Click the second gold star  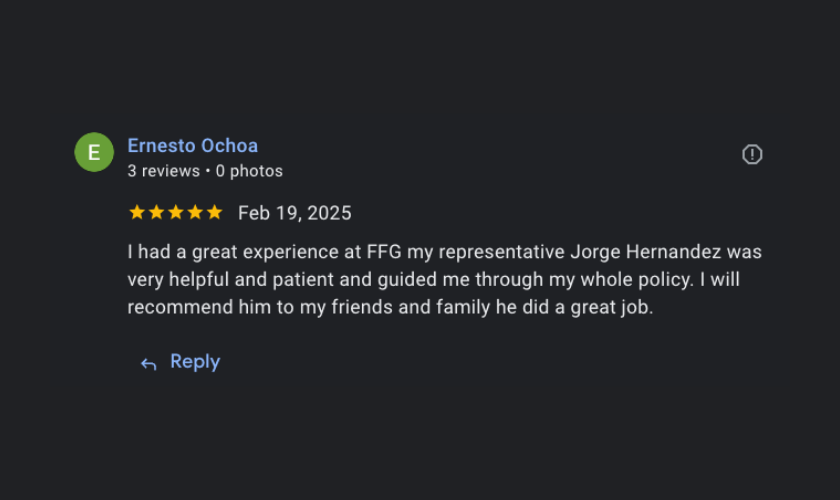tap(156, 212)
